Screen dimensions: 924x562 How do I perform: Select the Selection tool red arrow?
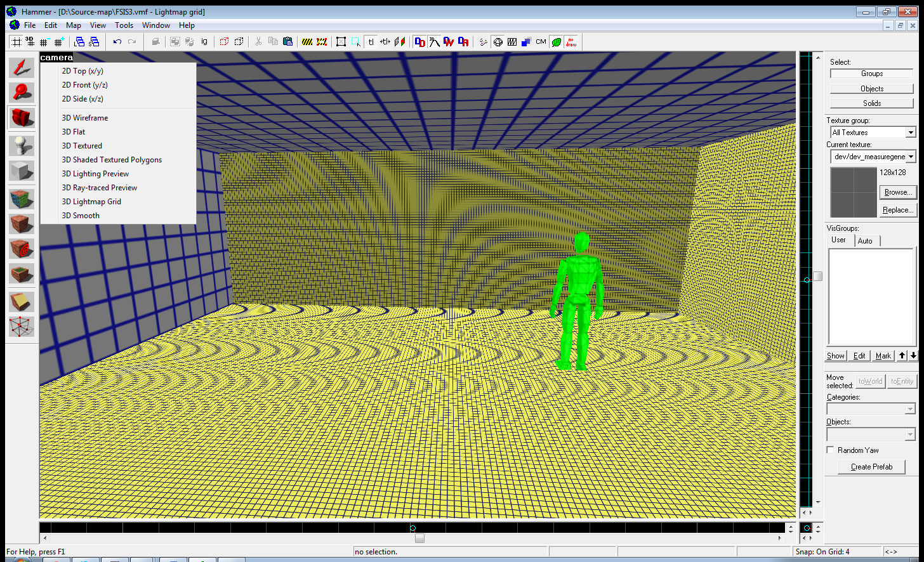pos(22,67)
